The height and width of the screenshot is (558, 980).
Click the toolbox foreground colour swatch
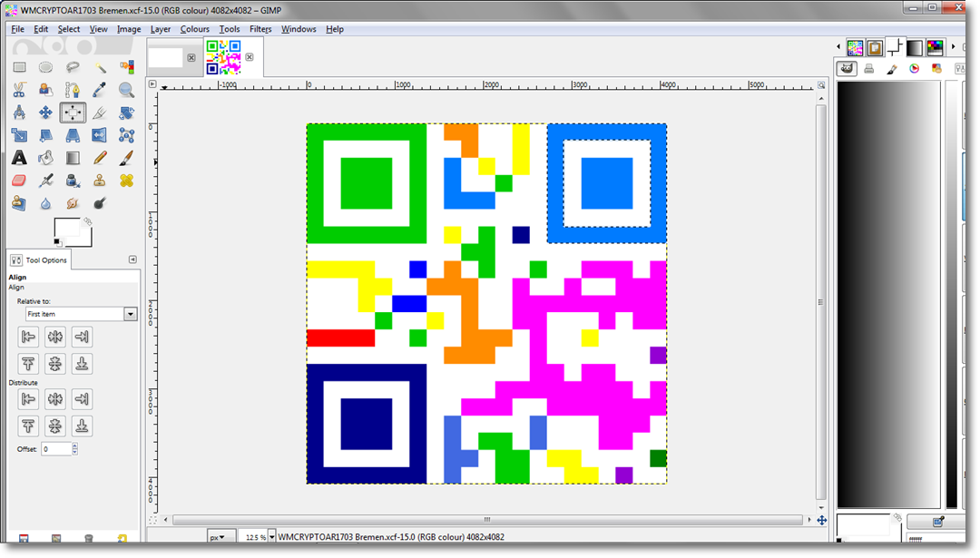point(65,228)
